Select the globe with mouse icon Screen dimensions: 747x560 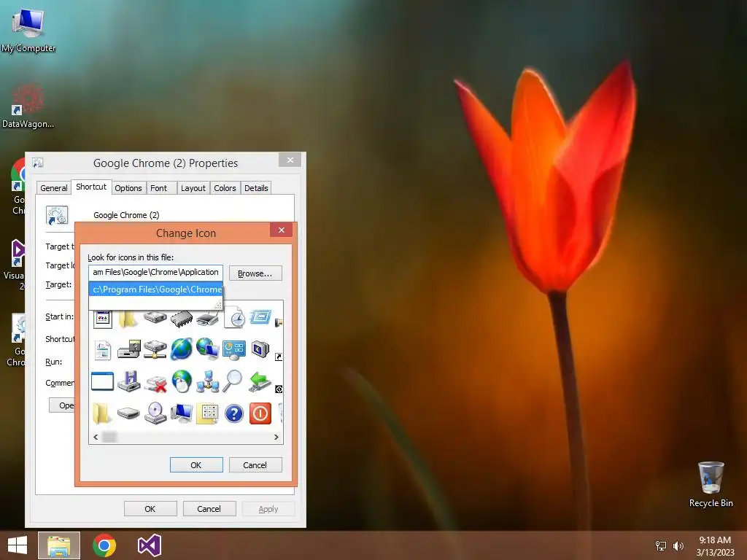tap(182, 381)
